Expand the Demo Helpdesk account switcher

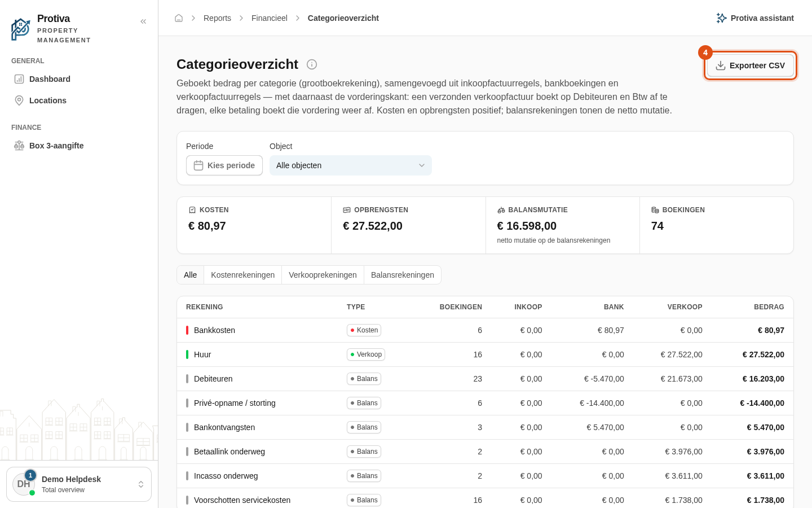79,484
